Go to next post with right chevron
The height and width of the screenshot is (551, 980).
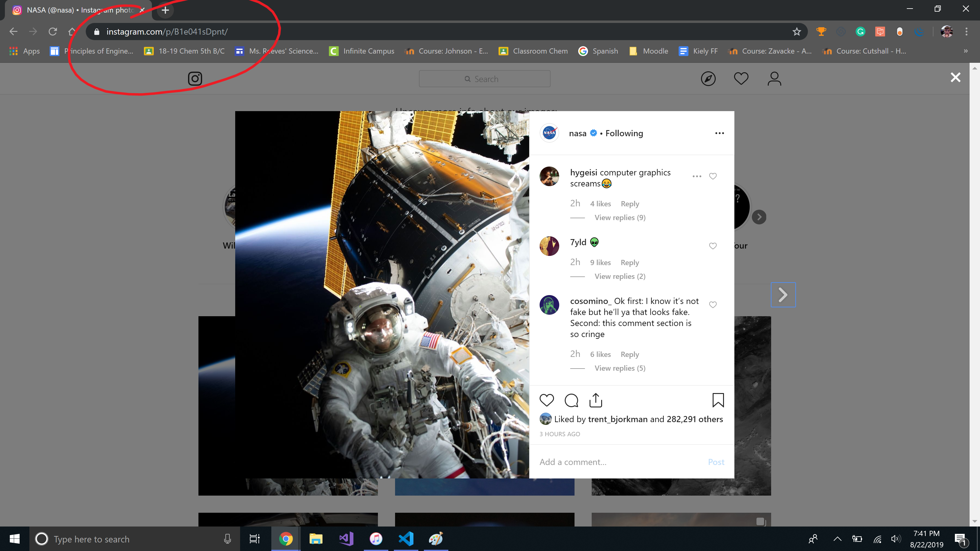[783, 295]
